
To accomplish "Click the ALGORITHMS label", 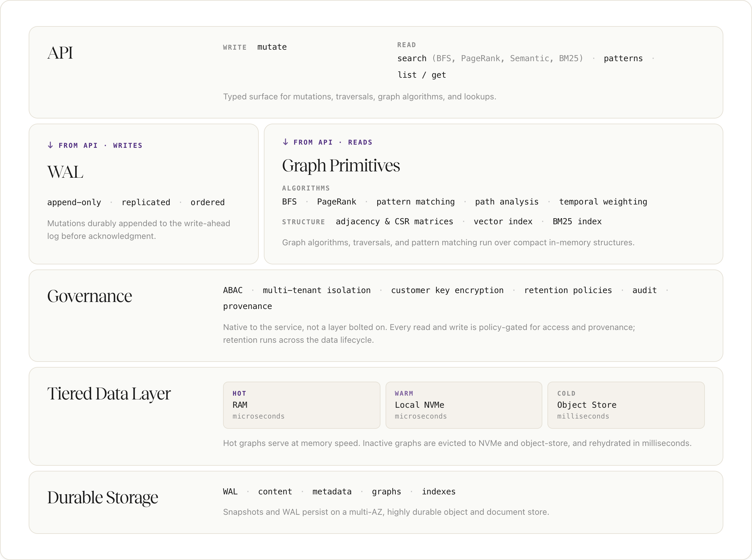I will tap(306, 188).
